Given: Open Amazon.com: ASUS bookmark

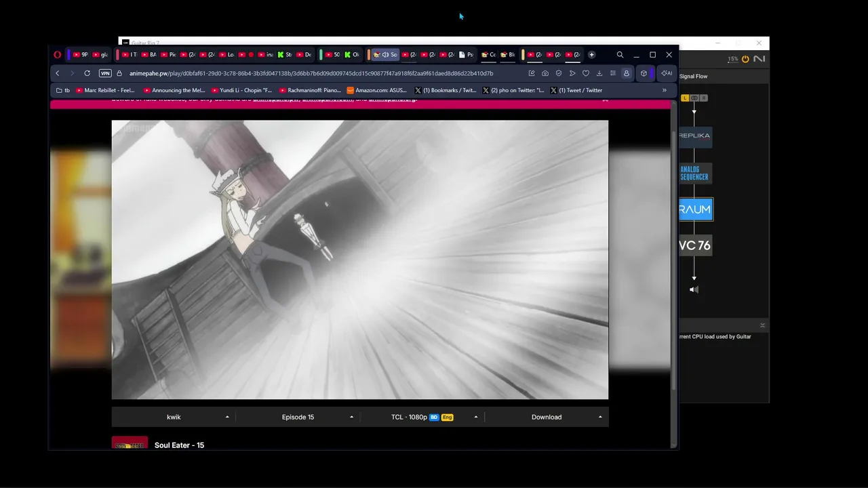Looking at the screenshot, I should click(x=377, y=90).
